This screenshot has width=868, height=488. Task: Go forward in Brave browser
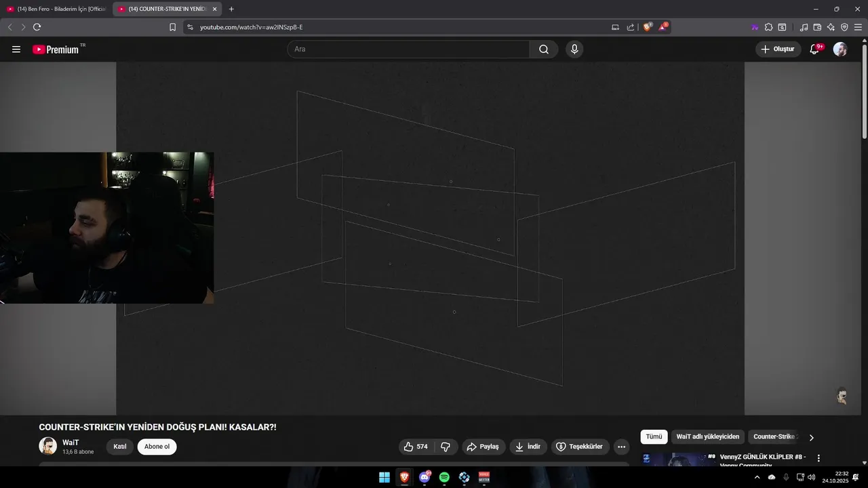23,27
